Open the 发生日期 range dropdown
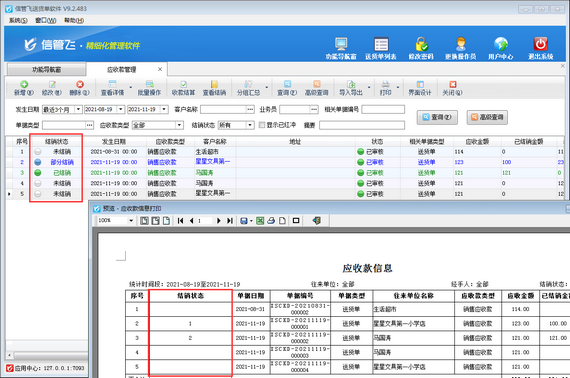Viewport: 570px width, 378px height. [78, 109]
